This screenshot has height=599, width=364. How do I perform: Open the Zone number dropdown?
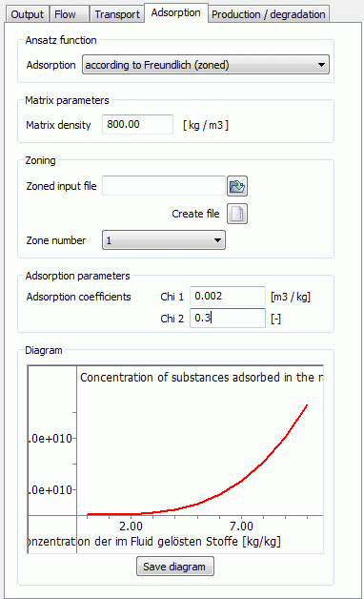(164, 240)
